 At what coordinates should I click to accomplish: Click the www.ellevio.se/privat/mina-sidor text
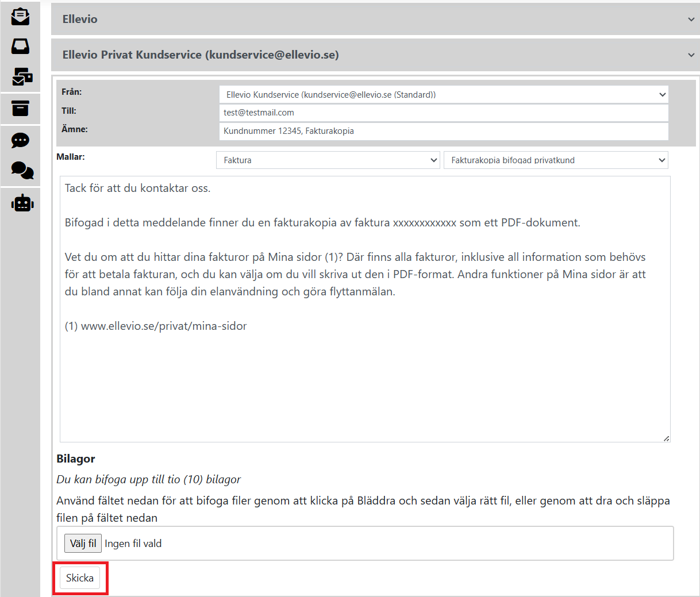click(x=164, y=326)
